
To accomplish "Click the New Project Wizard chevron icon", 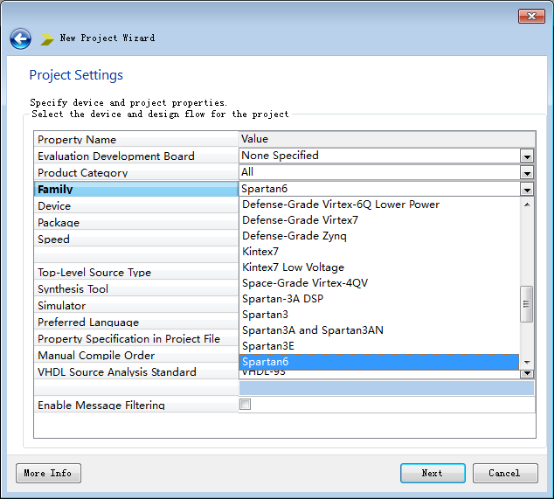I will (x=47, y=39).
